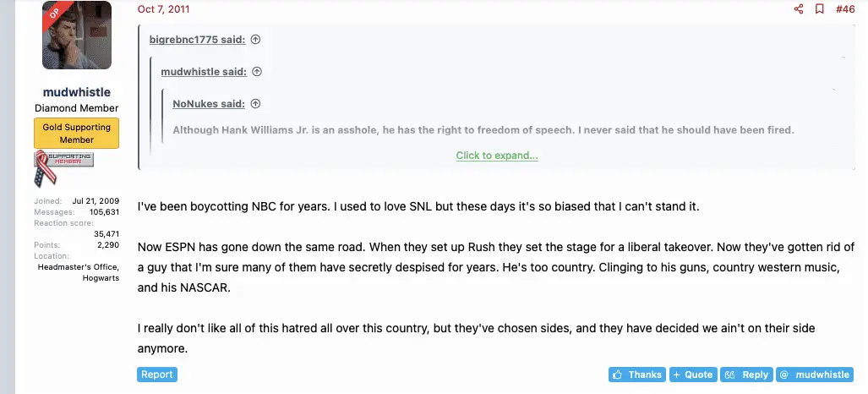Click the arrow icon beside "mudwhistle said:"
Screen dimensions: 868x394
(x=257, y=72)
